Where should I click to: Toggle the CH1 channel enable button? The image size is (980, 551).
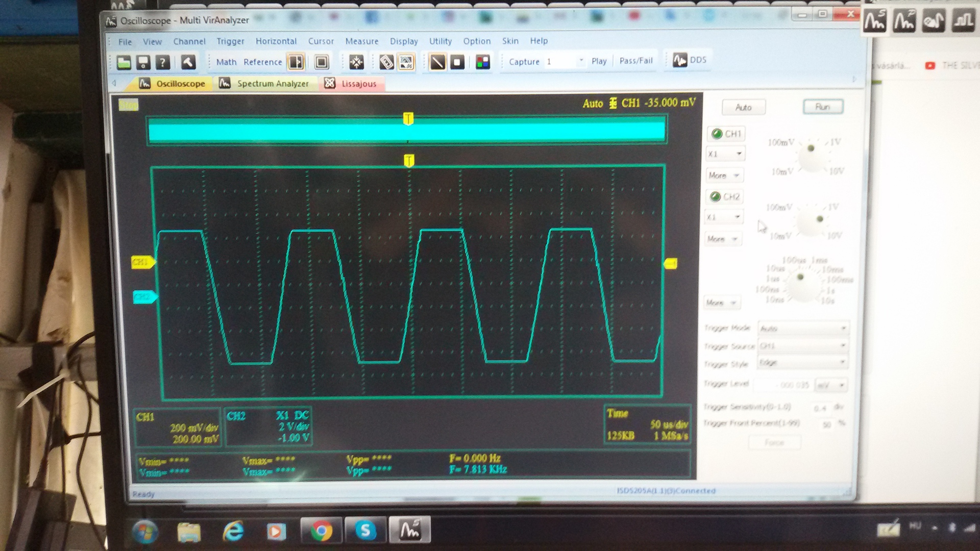coord(726,134)
